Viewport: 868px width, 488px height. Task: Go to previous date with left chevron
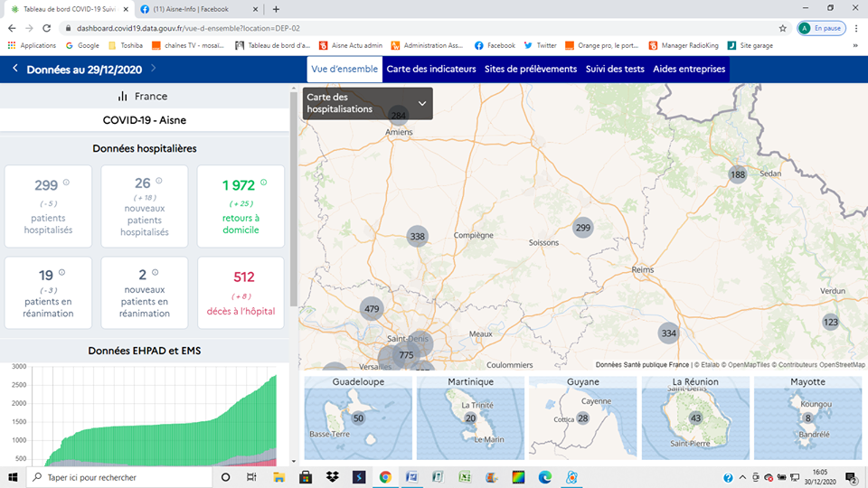pyautogui.click(x=15, y=69)
